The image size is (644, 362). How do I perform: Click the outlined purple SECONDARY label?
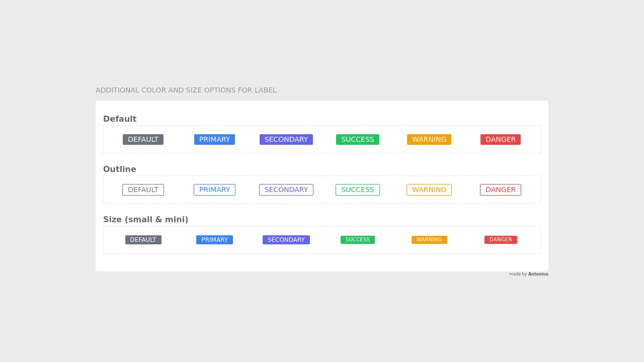pyautogui.click(x=286, y=190)
